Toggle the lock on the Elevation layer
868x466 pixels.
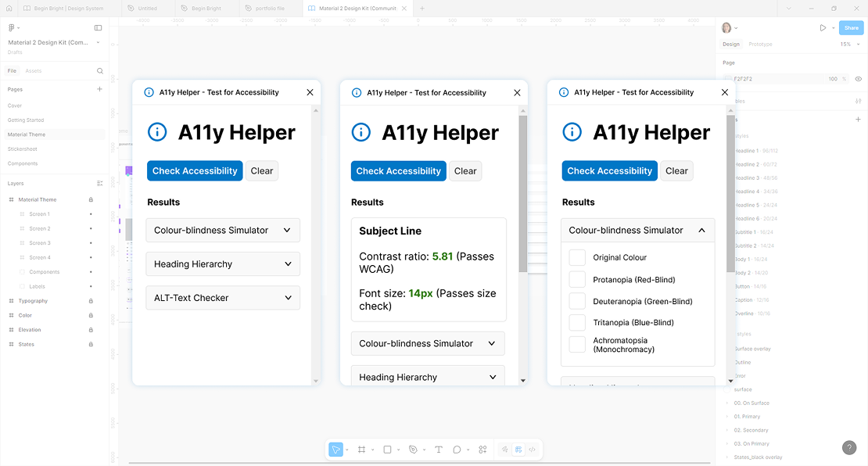pos(91,330)
